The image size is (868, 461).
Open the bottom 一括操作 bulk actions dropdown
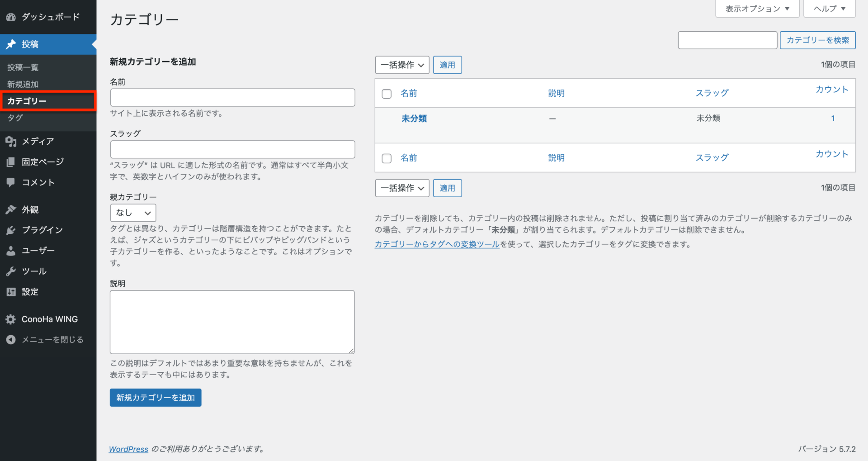[402, 188]
